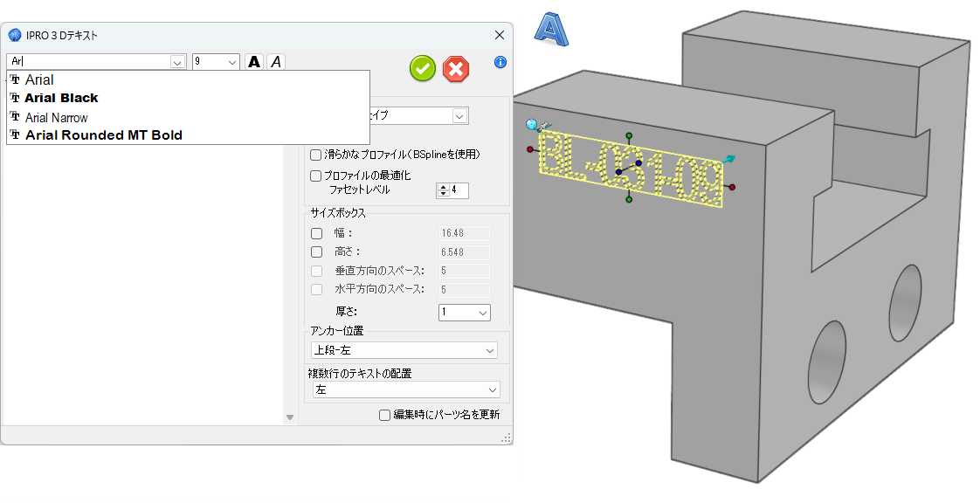
Task: Click the 高さ value field 6.548
Action: click(465, 252)
